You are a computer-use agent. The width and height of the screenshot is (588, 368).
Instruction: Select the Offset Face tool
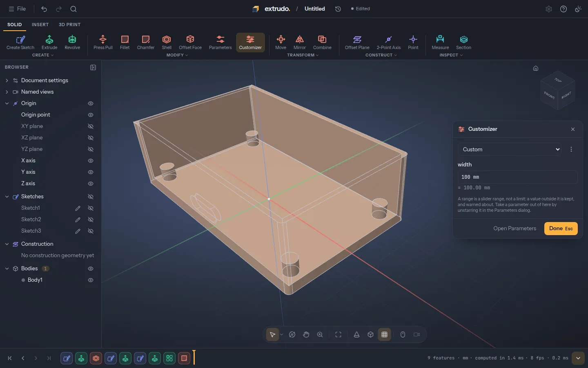coord(190,43)
